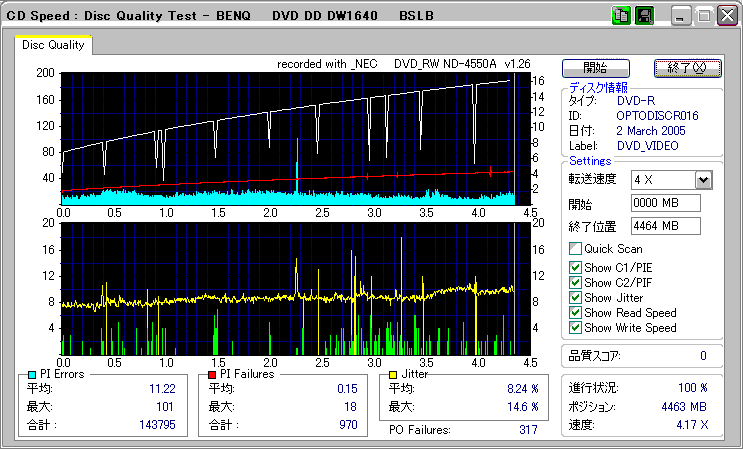Screen dimensions: 743x449
Task: Toggle Show Write Speed checkbox
Action: coord(574,328)
